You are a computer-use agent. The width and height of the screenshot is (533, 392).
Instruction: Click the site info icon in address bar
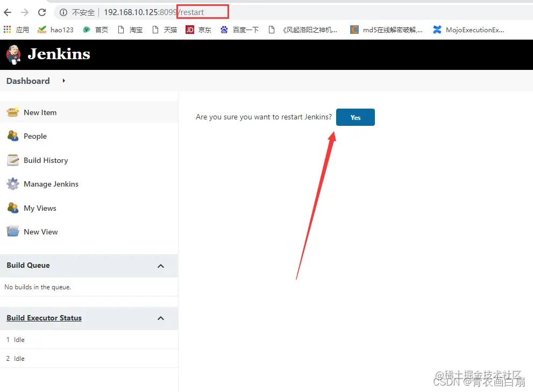(63, 12)
